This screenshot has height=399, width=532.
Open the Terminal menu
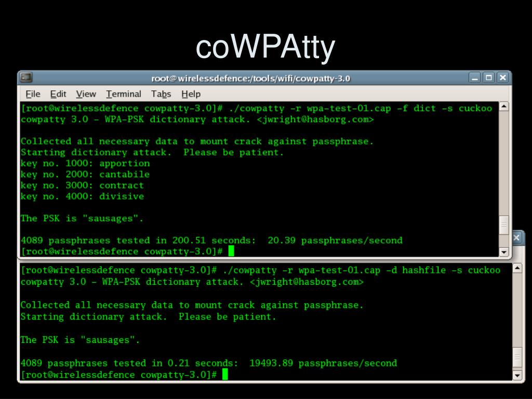point(124,94)
